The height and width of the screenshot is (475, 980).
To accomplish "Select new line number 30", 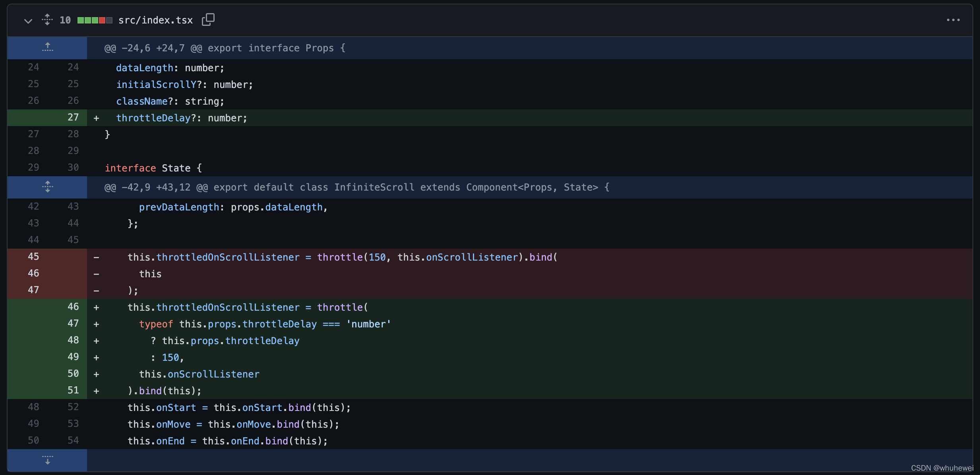I will click(x=73, y=167).
